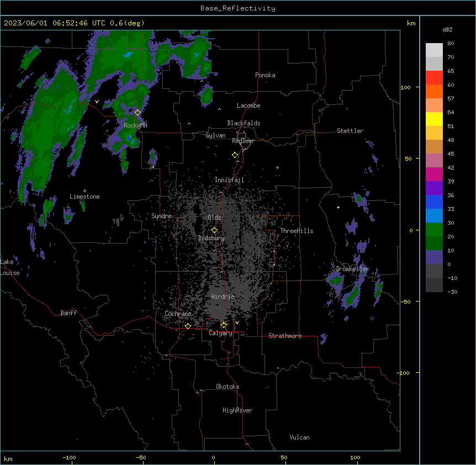Click the Sundre town label

(x=161, y=216)
